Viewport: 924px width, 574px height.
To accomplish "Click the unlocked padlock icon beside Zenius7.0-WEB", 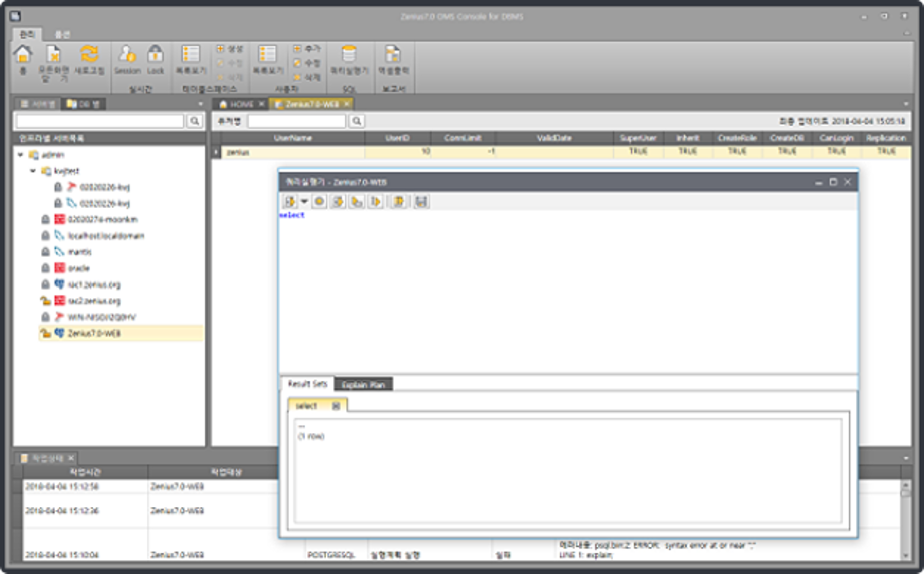I will coord(45,333).
